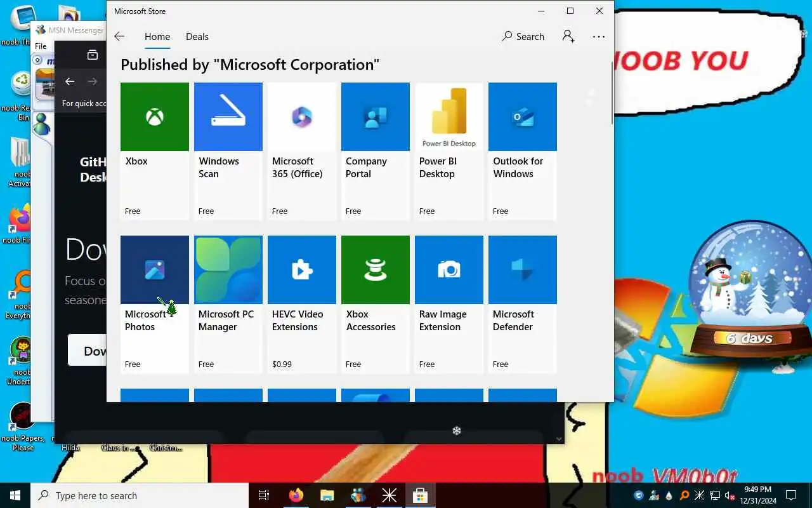Click the snowflake app on the taskbar
Screen dimensions: 812x508
coord(389,495)
